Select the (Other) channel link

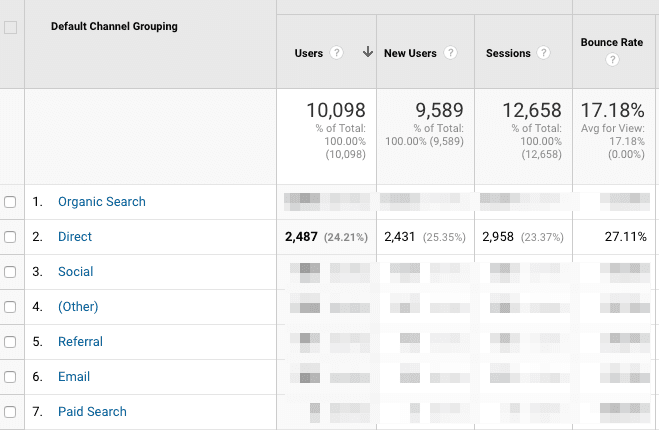78,307
